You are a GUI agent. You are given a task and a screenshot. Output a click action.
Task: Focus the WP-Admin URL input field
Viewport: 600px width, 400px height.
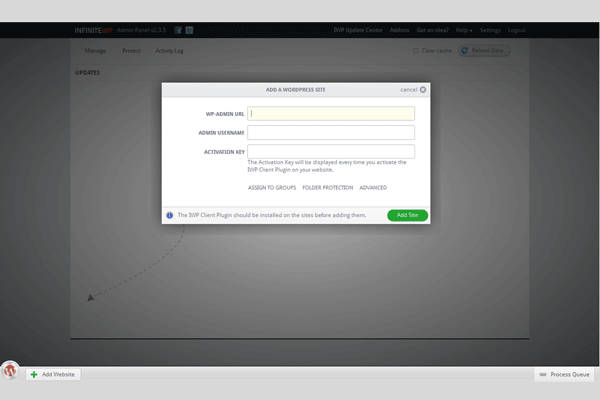(x=330, y=114)
